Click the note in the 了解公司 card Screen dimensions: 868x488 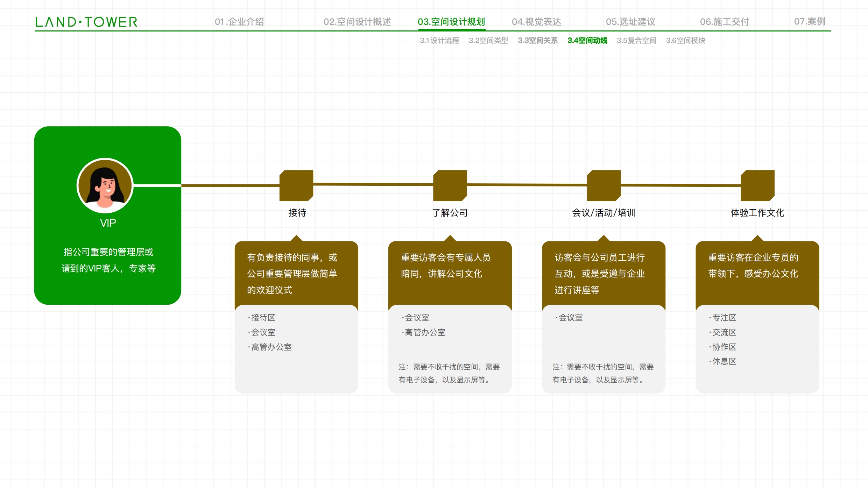pyautogui.click(x=449, y=373)
